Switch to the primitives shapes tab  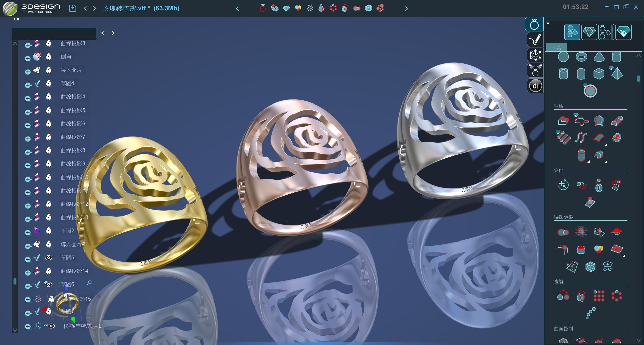(572, 32)
